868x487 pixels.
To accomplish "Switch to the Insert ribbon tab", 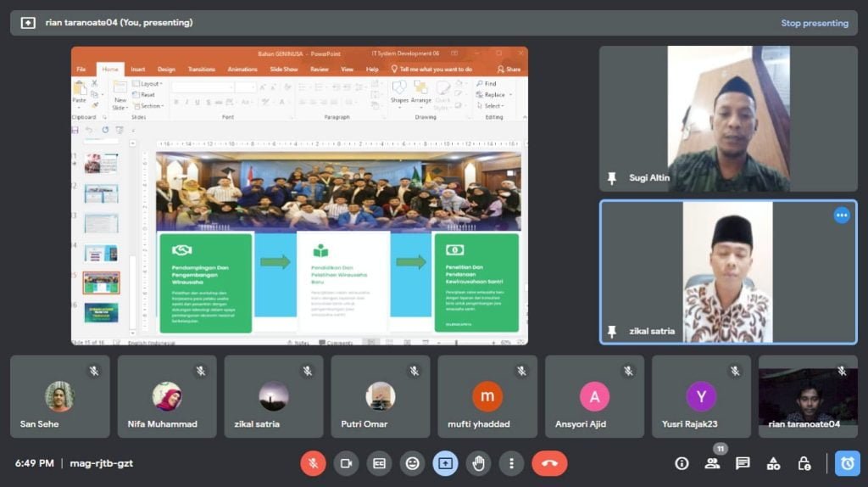I will (137, 70).
